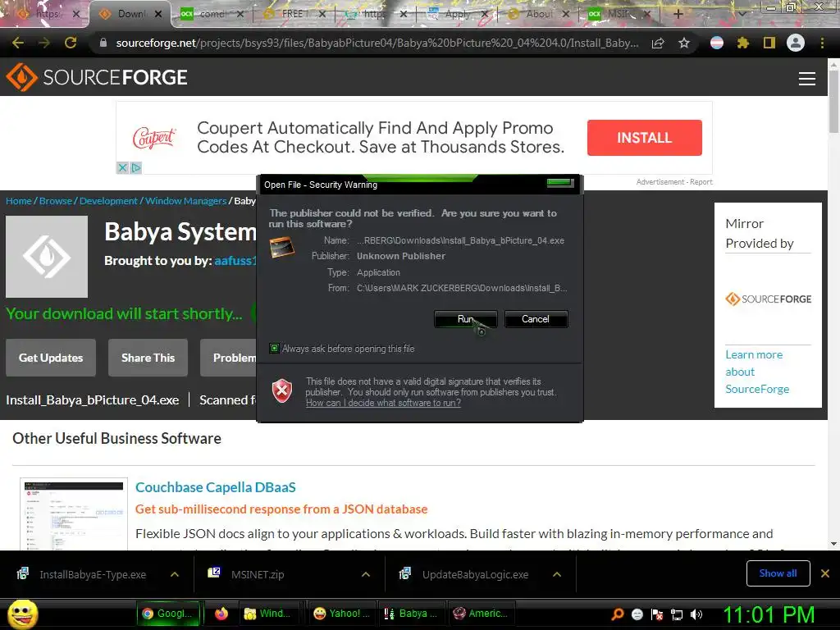Open a new browser tab
This screenshot has height=630, width=840.
(678, 14)
